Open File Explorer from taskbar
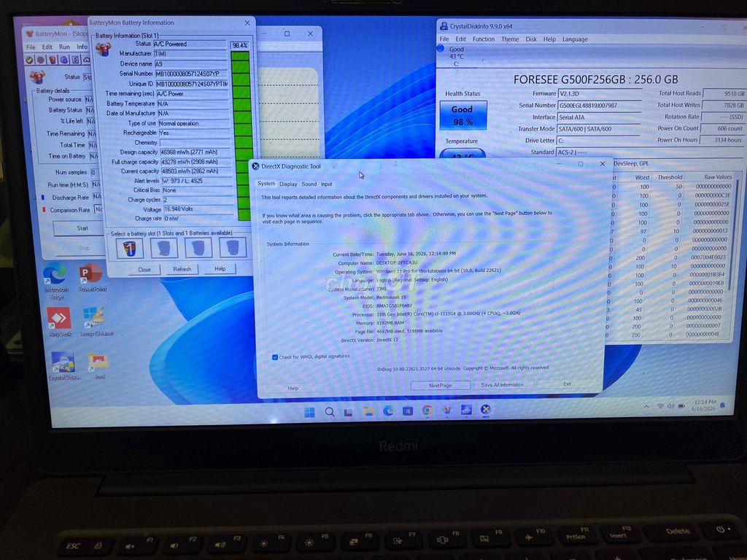Viewport: 747px width, 560px height. (x=368, y=412)
